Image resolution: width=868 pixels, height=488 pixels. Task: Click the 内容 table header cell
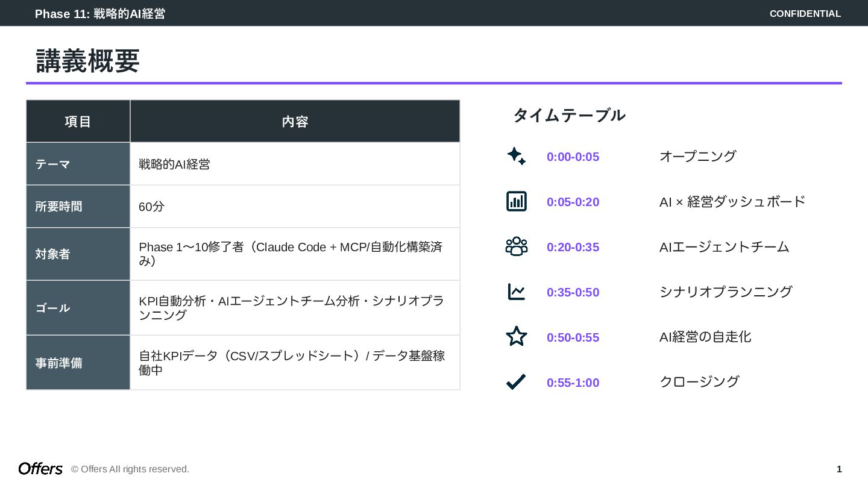pyautogui.click(x=295, y=122)
